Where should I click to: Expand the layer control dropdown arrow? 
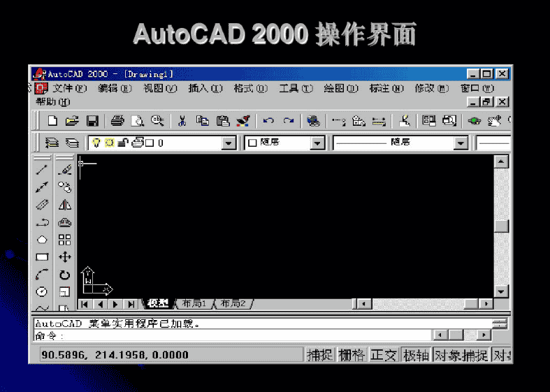229,143
